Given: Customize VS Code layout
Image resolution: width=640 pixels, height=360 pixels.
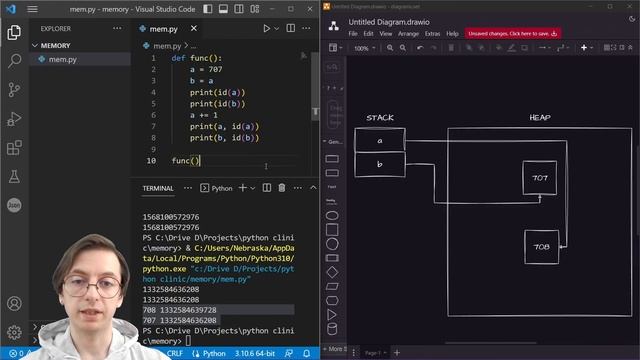Looking at the screenshot, I should 255,9.
